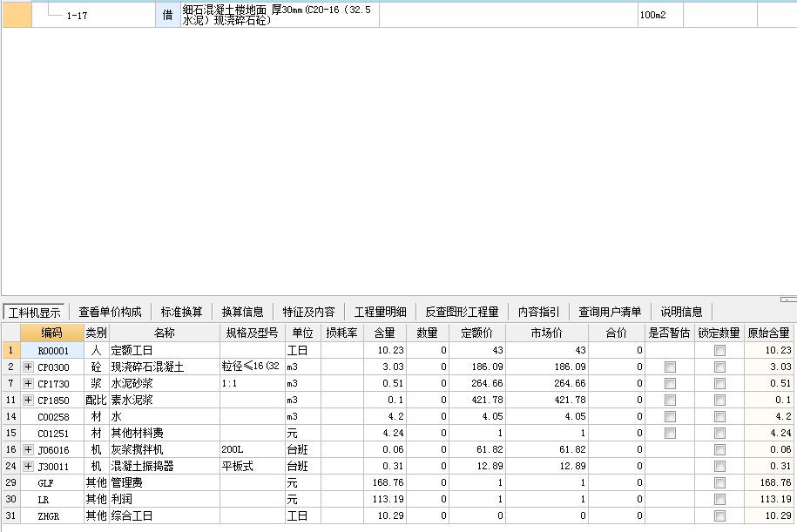The height and width of the screenshot is (532, 797).
Task: Select row number 31 header
Action: (x=11, y=515)
